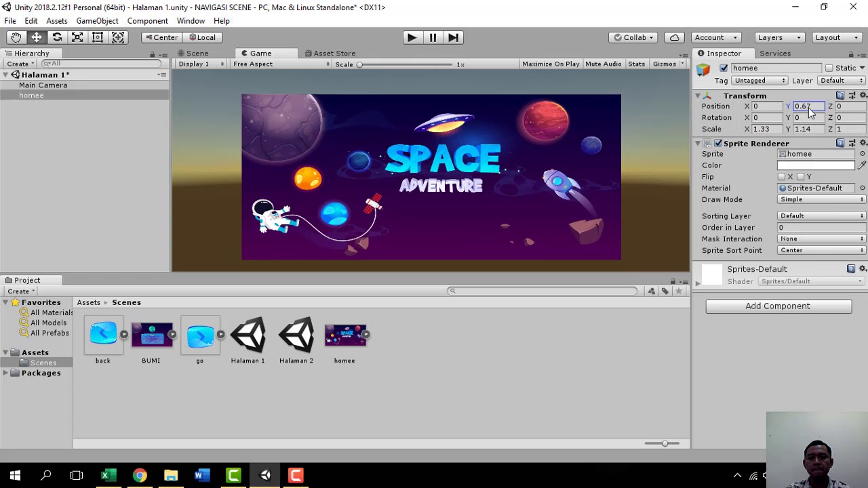
Task: Click the Add Component button
Action: (x=778, y=306)
